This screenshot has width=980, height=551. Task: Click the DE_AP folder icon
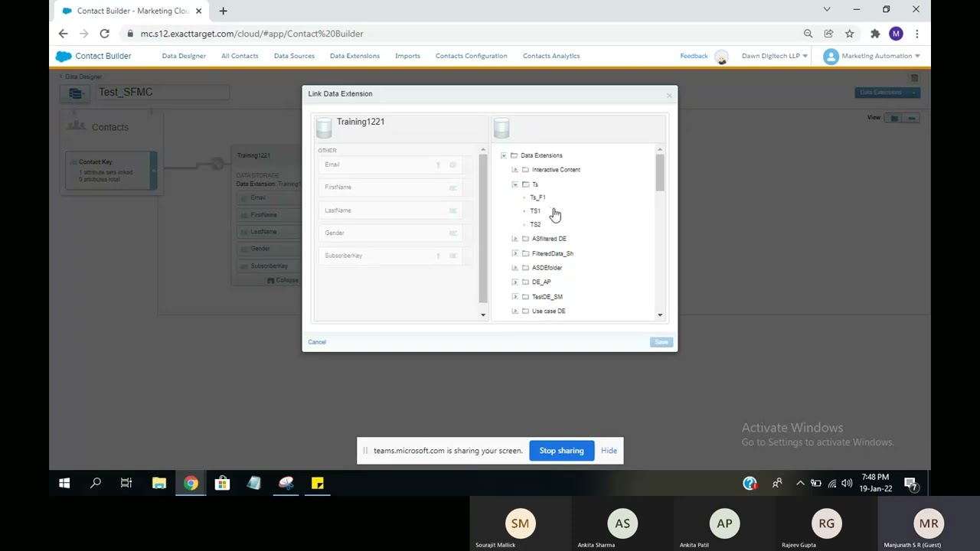point(525,282)
